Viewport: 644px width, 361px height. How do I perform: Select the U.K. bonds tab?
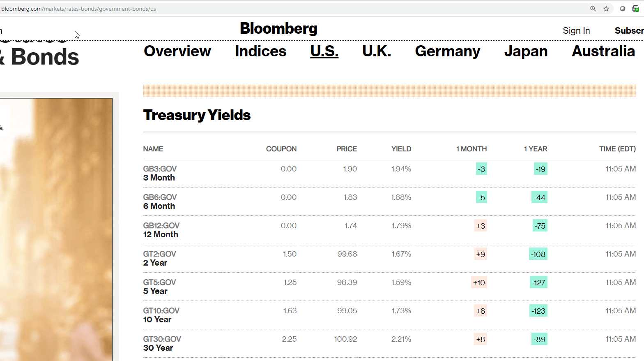click(x=376, y=51)
